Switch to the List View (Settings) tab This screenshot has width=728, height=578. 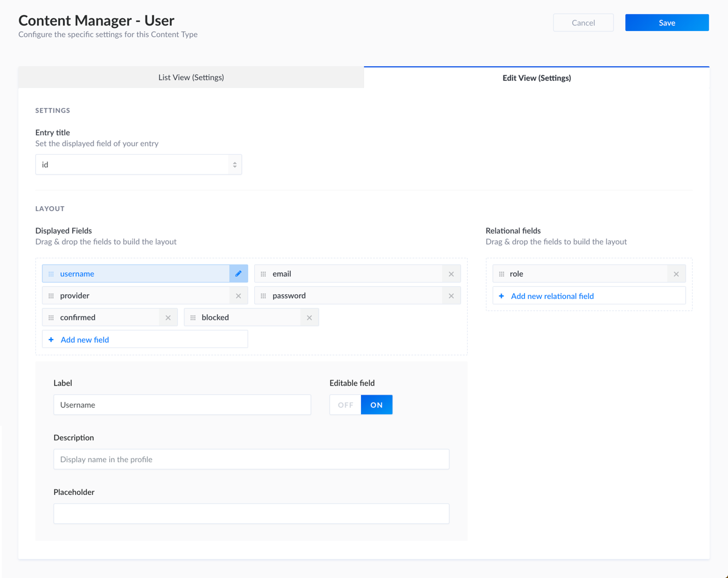point(191,77)
